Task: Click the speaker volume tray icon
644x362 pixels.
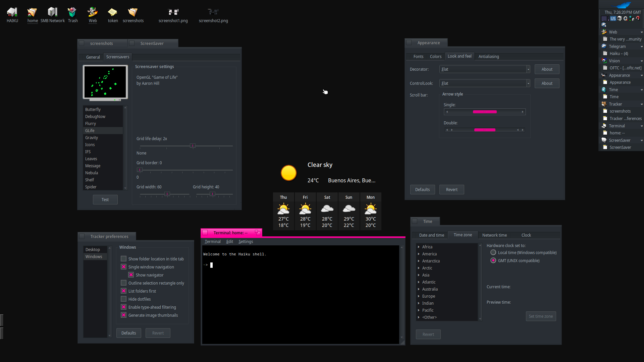Action: pyautogui.click(x=620, y=18)
